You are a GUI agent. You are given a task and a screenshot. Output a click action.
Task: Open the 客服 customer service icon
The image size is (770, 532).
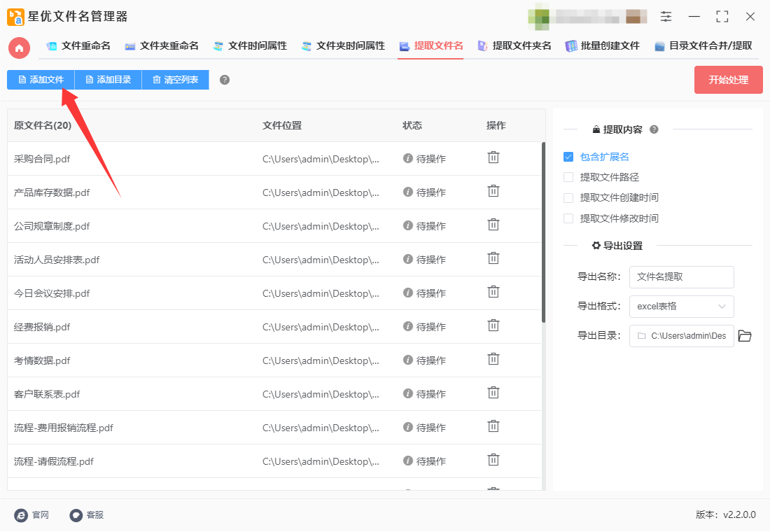(x=76, y=515)
